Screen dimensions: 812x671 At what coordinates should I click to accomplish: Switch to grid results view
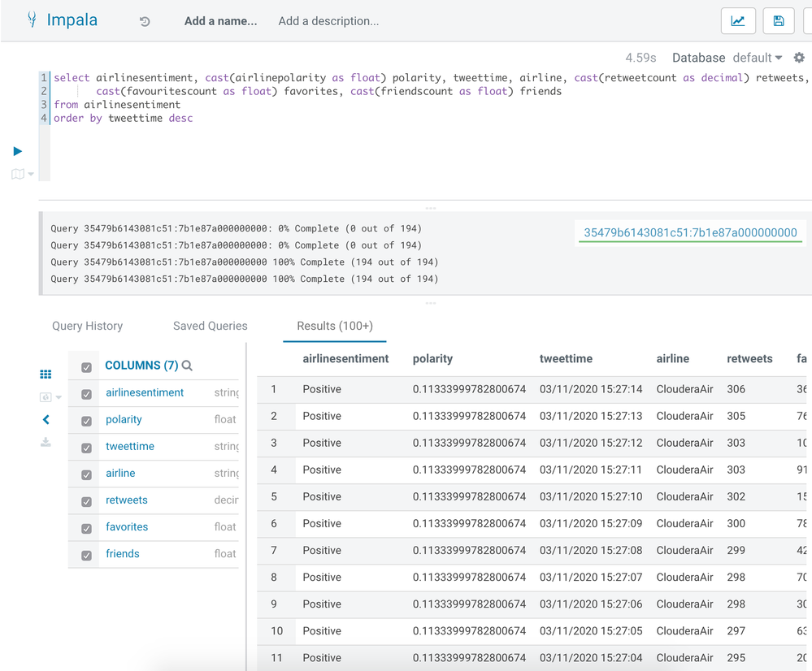(x=46, y=374)
